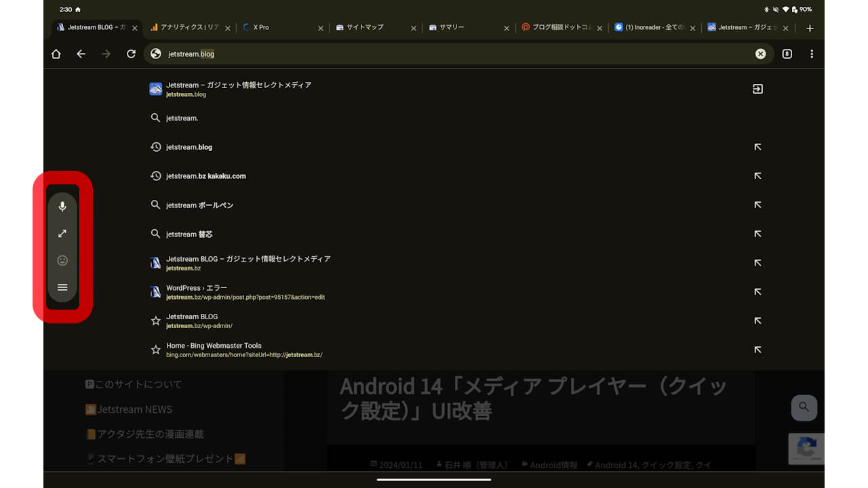Navigate back in browser

(x=81, y=54)
